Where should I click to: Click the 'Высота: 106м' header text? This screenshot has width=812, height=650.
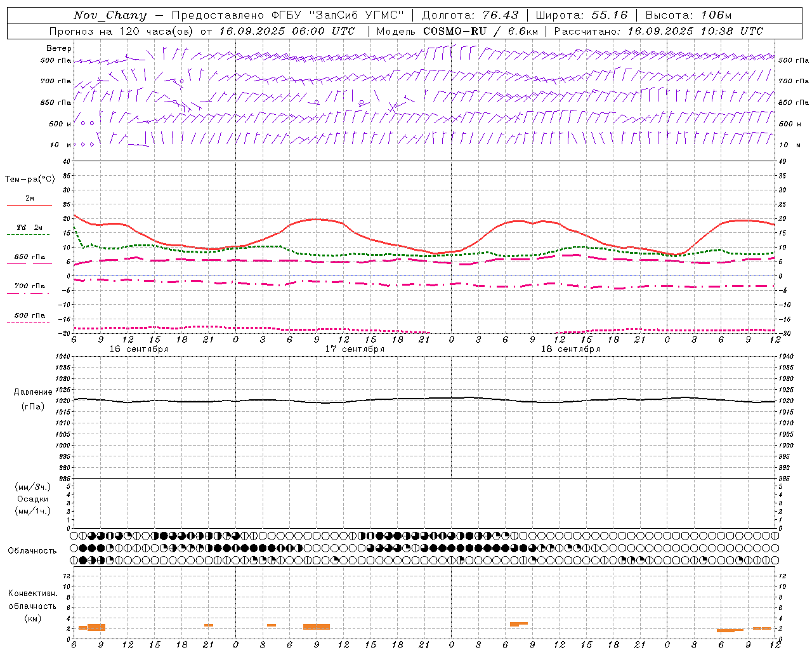[688, 15]
